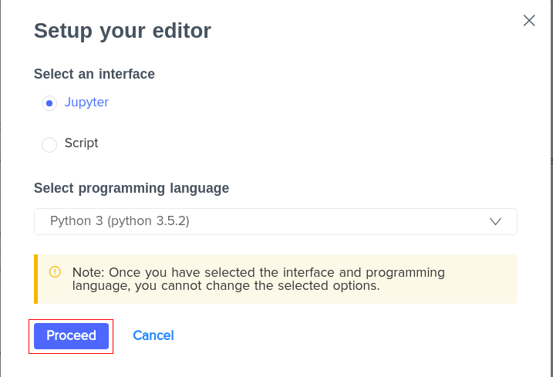Viewport: 553px width, 377px height.
Task: Click the Cancel link
Action: 153,335
